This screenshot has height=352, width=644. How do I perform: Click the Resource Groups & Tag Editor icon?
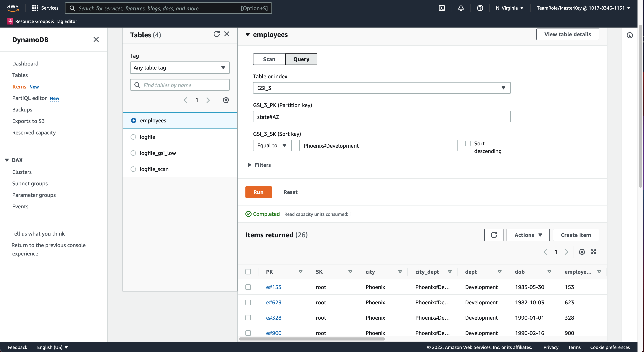[10, 21]
